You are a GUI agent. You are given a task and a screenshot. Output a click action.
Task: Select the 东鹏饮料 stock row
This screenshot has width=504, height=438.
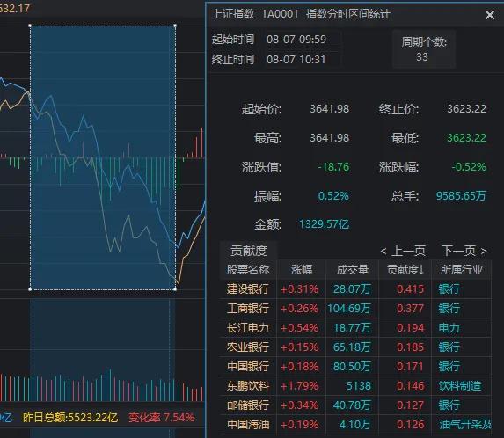(355, 385)
